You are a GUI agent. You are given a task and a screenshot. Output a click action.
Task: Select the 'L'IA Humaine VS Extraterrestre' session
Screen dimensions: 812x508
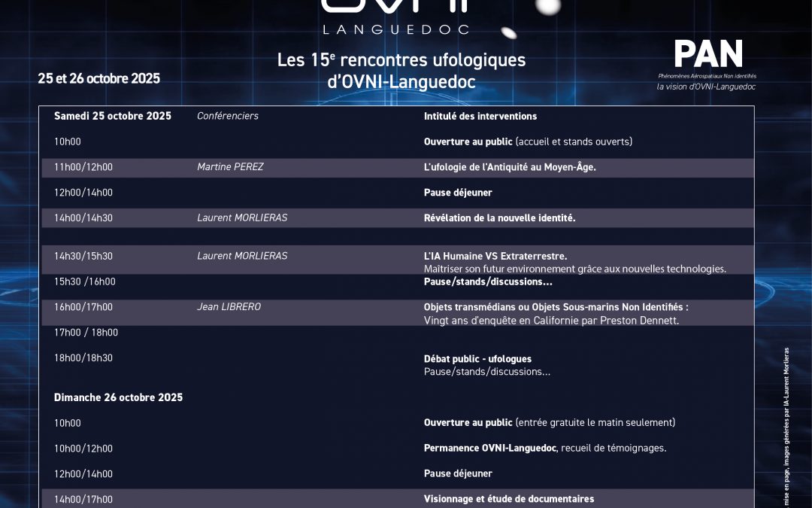pyautogui.click(x=495, y=256)
